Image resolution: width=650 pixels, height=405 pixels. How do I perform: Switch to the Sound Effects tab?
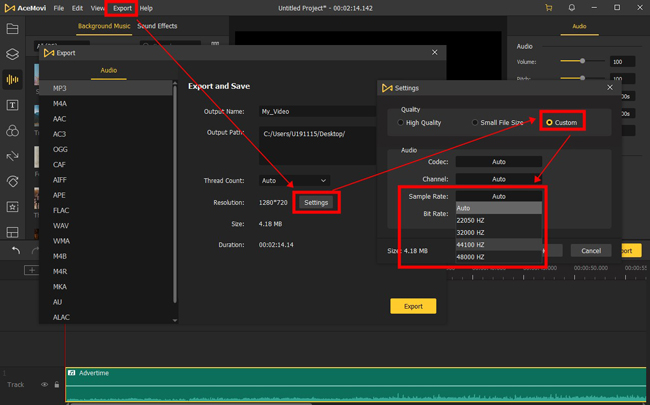157,26
